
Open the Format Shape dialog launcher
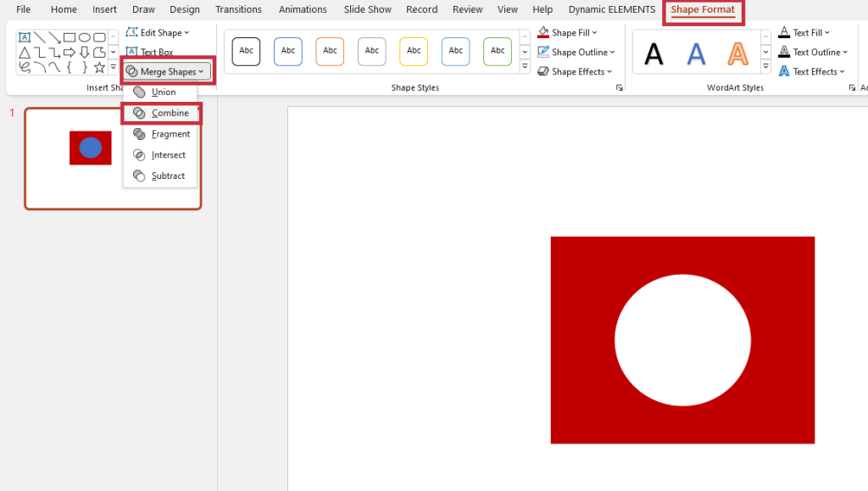[x=620, y=88]
